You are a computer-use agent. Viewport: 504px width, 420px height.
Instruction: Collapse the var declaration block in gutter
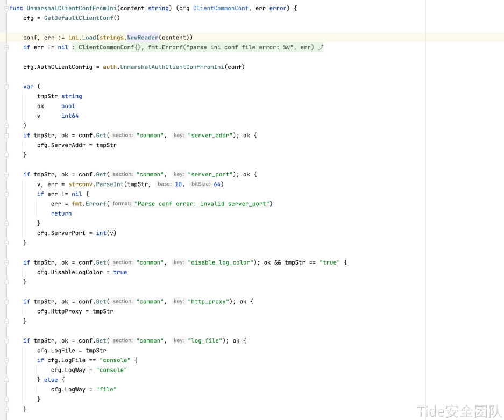[6, 87]
